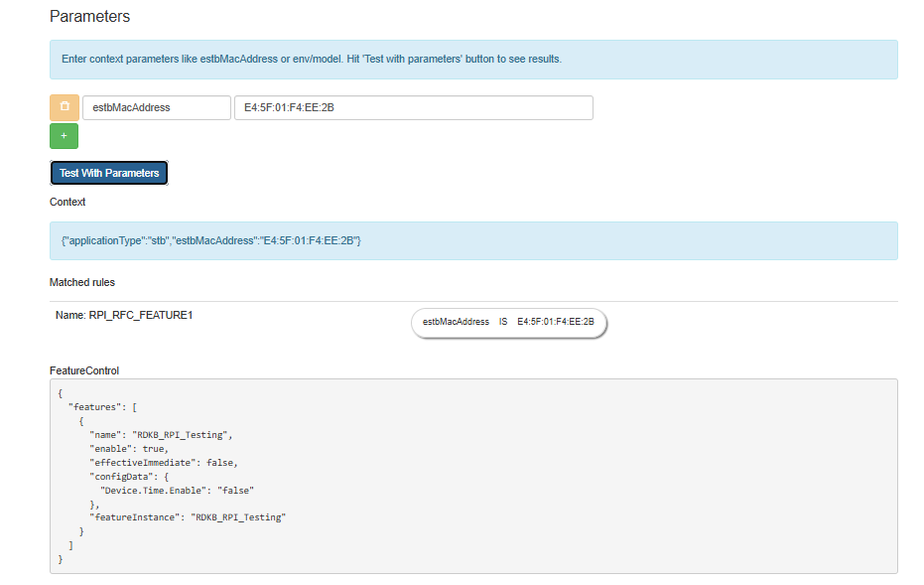Screen dimensions: 924x585
Task: Click the "featureInstance" JSON line
Action: coord(189,517)
